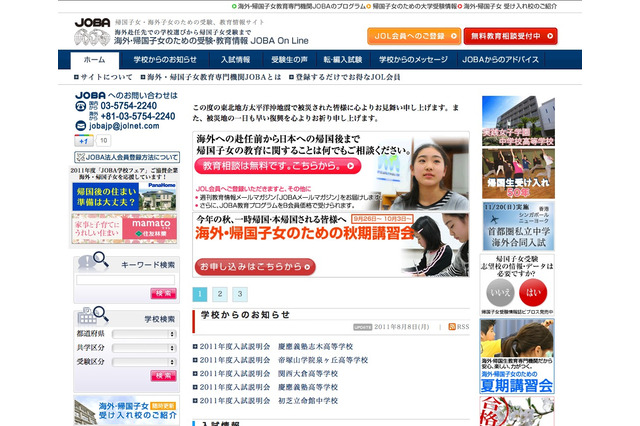This screenshot has height=426, width=640.
Task: Expand the 都道府県 dropdown
Action: pos(144,334)
